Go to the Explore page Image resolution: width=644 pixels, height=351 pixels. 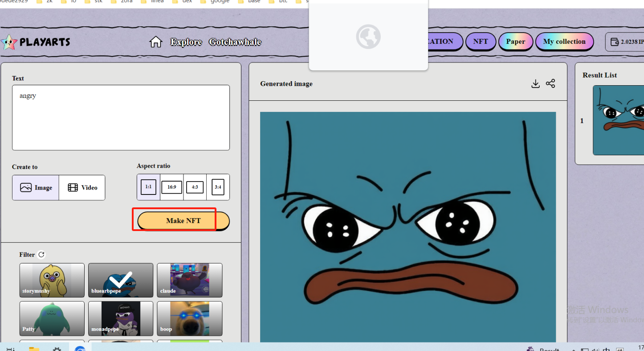[x=186, y=42]
